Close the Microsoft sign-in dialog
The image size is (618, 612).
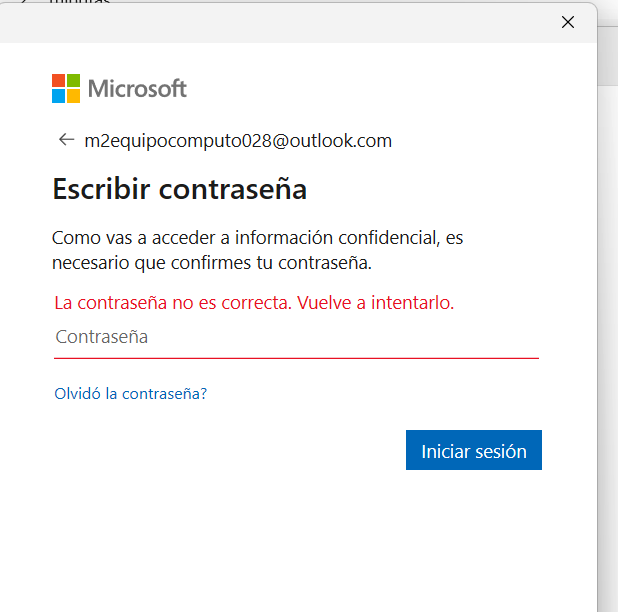click(x=568, y=22)
